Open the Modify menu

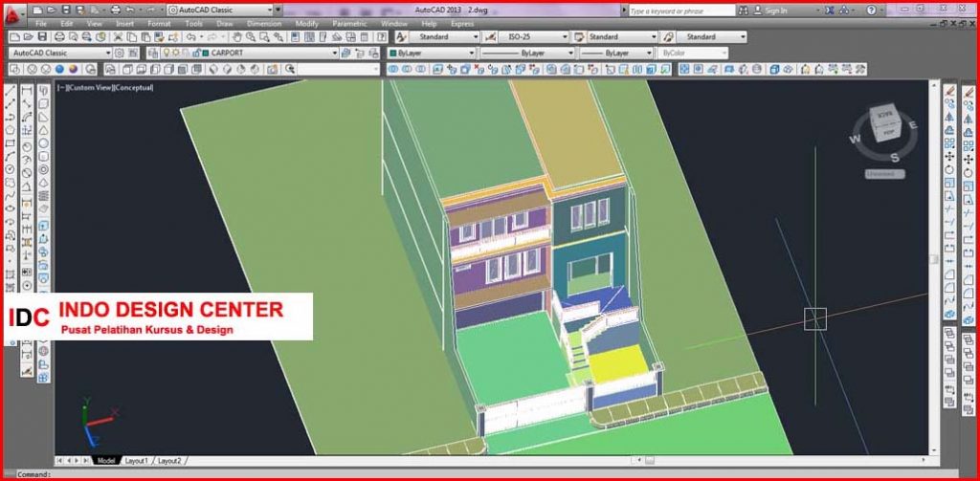click(306, 24)
